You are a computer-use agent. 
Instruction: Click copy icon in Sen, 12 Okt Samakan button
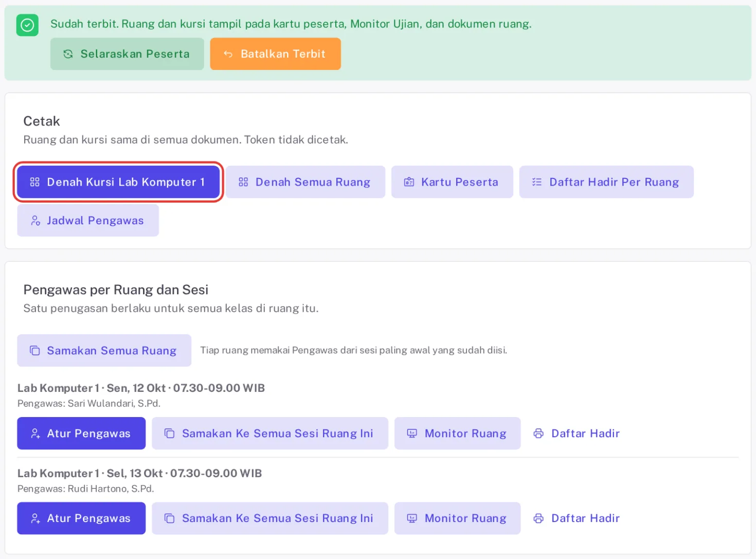pos(170,434)
